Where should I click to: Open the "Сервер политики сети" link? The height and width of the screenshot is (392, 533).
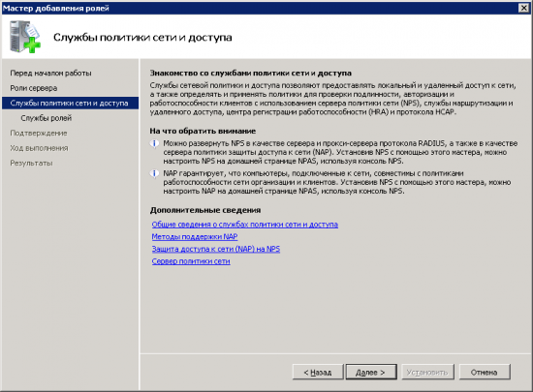[x=191, y=261]
